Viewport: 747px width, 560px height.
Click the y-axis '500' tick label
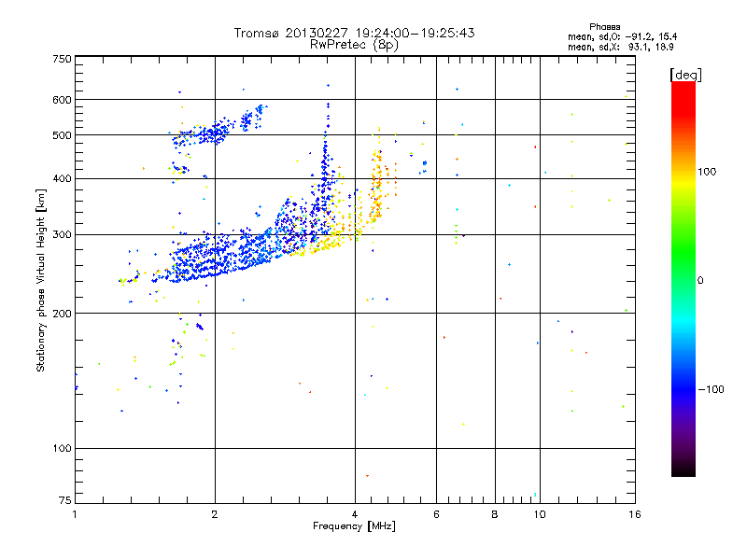pyautogui.click(x=62, y=135)
